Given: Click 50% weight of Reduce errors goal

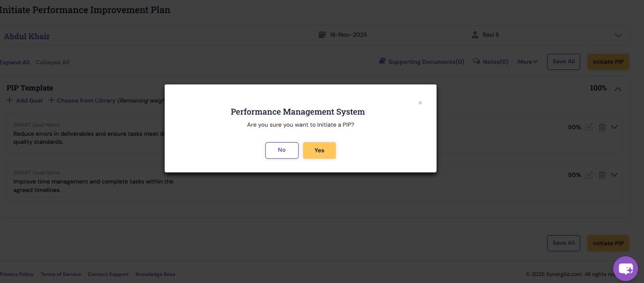Looking at the screenshot, I should point(575,127).
